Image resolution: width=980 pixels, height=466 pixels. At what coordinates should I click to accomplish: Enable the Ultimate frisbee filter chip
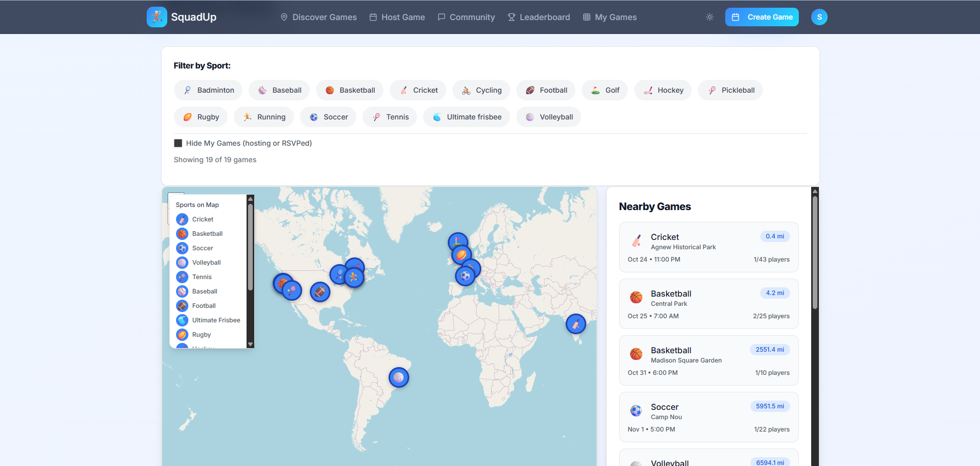click(x=466, y=117)
